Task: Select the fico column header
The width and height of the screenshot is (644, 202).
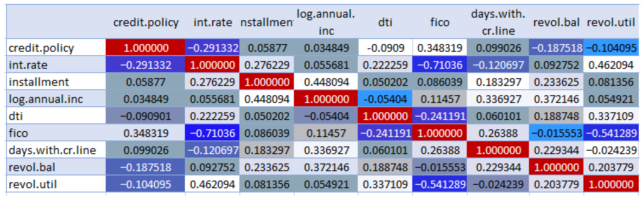Action: click(x=439, y=23)
